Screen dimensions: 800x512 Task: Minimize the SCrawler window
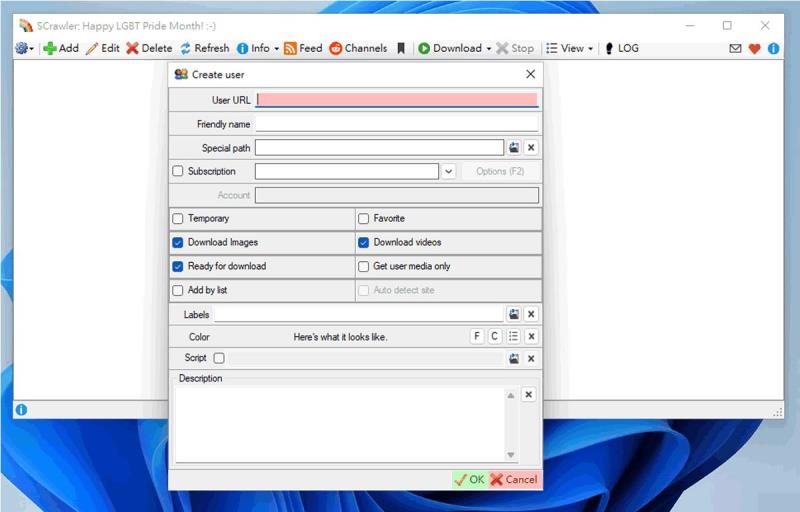pyautogui.click(x=690, y=25)
